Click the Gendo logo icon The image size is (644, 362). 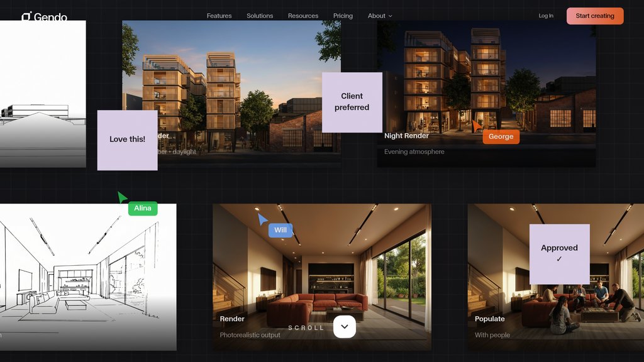pyautogui.click(x=26, y=16)
